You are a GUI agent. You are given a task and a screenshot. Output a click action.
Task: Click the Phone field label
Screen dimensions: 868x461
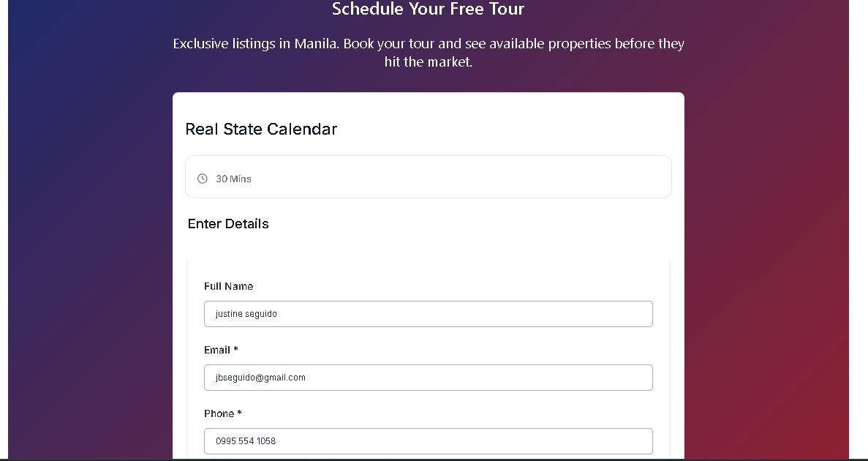(219, 413)
